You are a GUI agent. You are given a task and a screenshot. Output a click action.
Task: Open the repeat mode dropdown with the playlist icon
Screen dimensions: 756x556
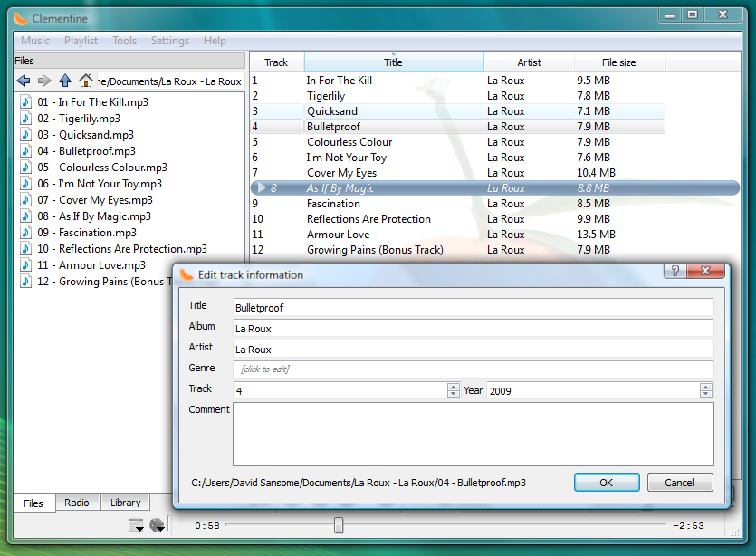(137, 525)
